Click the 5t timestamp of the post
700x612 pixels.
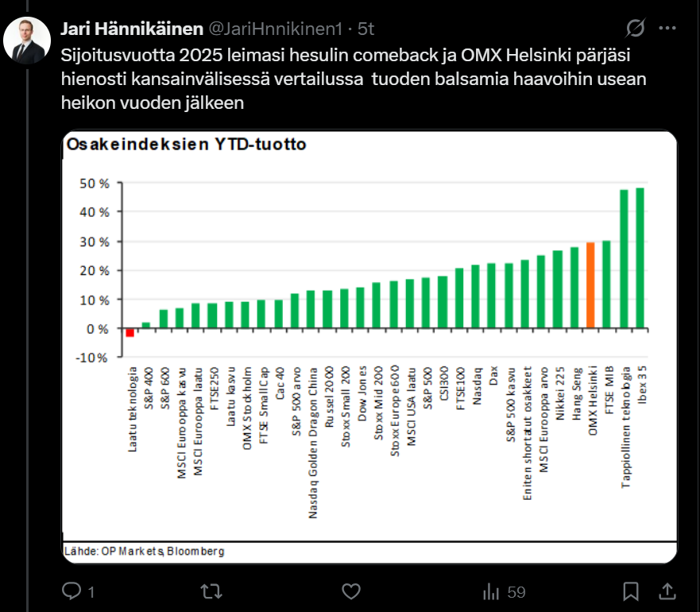[x=365, y=29]
